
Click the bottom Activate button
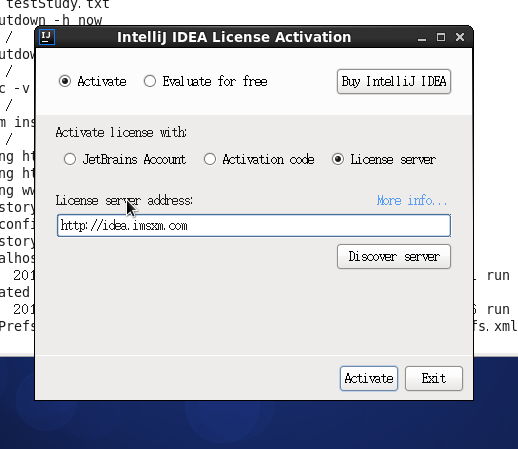coord(369,379)
